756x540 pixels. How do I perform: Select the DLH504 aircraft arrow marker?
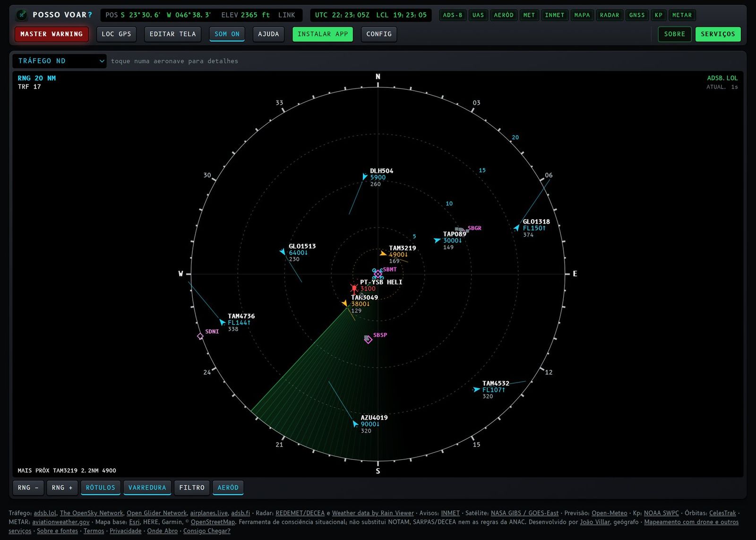coord(364,176)
